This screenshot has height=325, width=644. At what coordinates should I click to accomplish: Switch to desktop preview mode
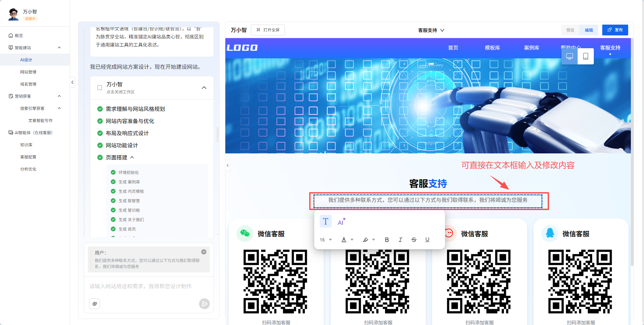(x=570, y=56)
